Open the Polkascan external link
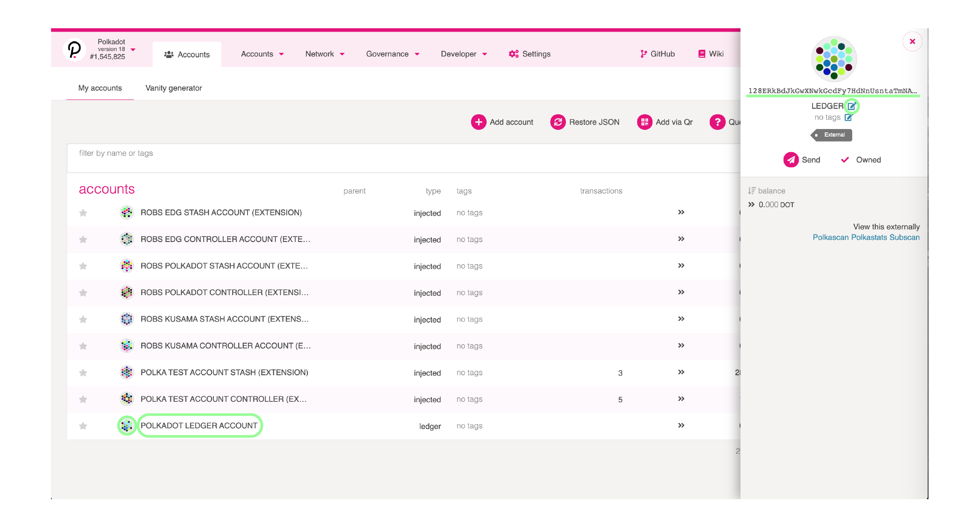The height and width of the screenshot is (527, 980). (x=831, y=237)
